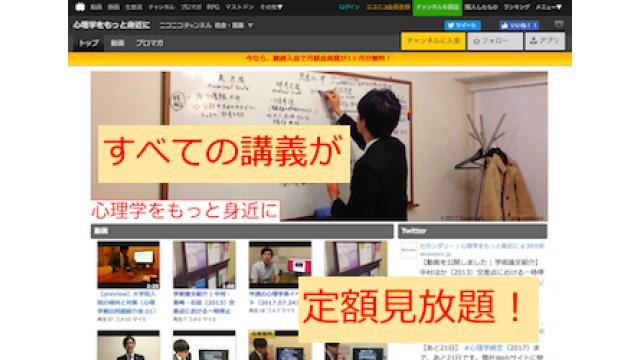
Task: Switch to the 動画 tab under the title
Action: coord(118,43)
